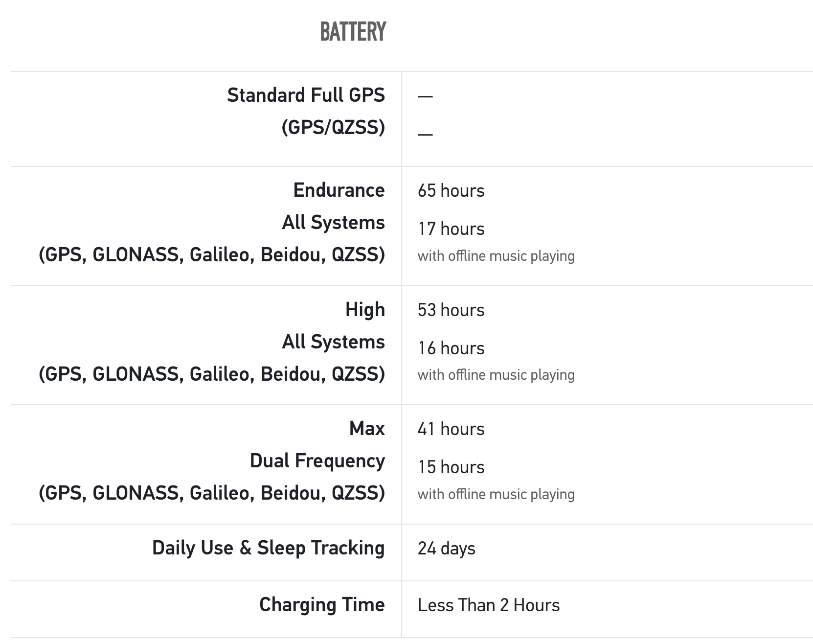
Task: Select the 65 hours endurance value
Action: click(451, 191)
